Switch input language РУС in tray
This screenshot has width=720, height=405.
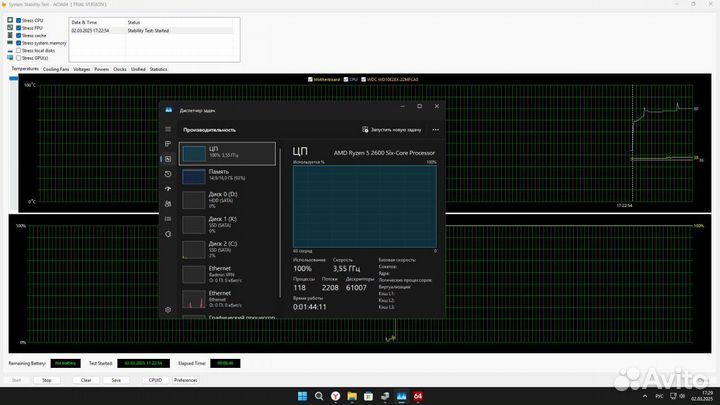659,396
